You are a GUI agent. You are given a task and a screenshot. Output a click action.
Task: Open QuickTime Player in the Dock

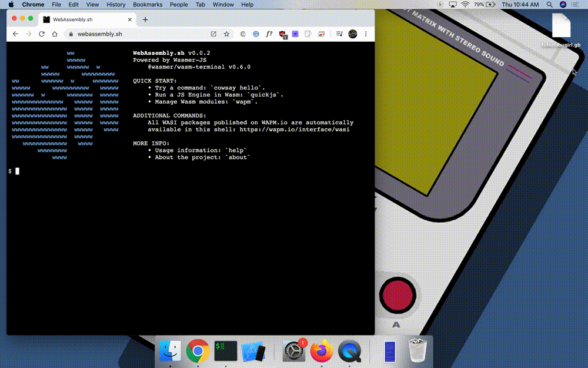point(349,351)
